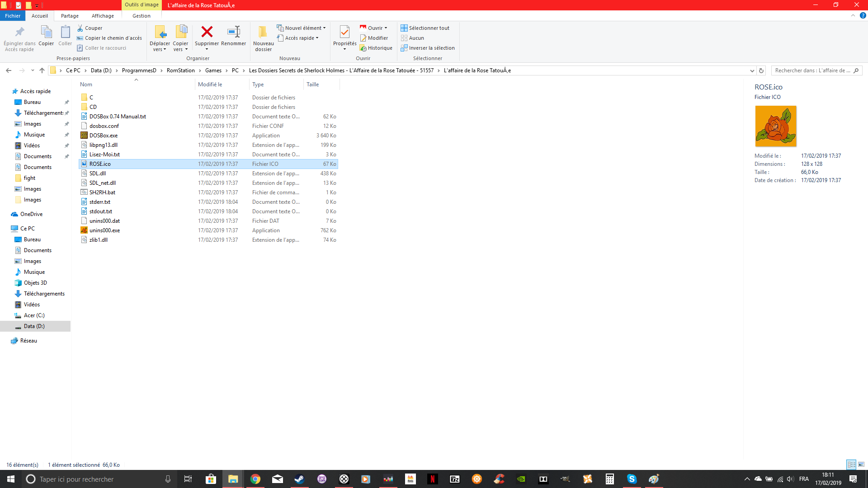Image resolution: width=868 pixels, height=488 pixels.
Task: Go up one folder level arrow
Action: click(x=42, y=70)
